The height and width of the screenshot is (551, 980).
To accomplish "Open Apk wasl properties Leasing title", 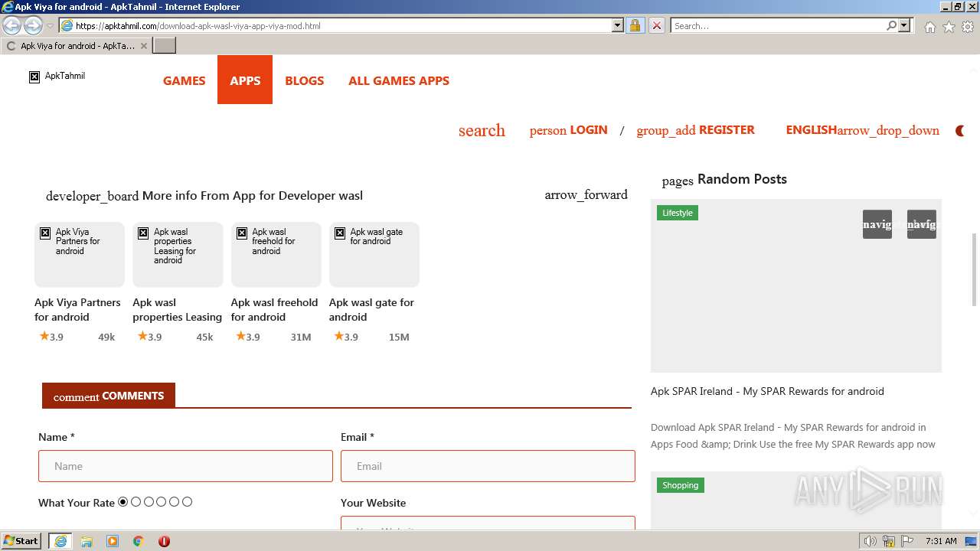I will pos(177,309).
